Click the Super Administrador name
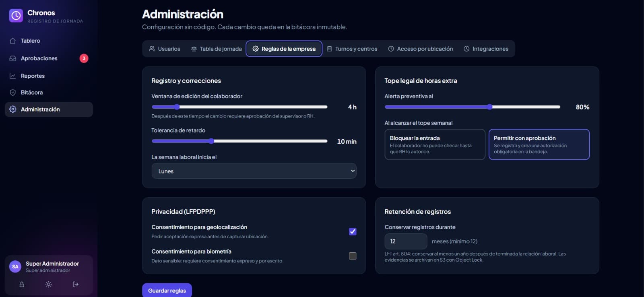This screenshot has height=297, width=644. (52, 264)
